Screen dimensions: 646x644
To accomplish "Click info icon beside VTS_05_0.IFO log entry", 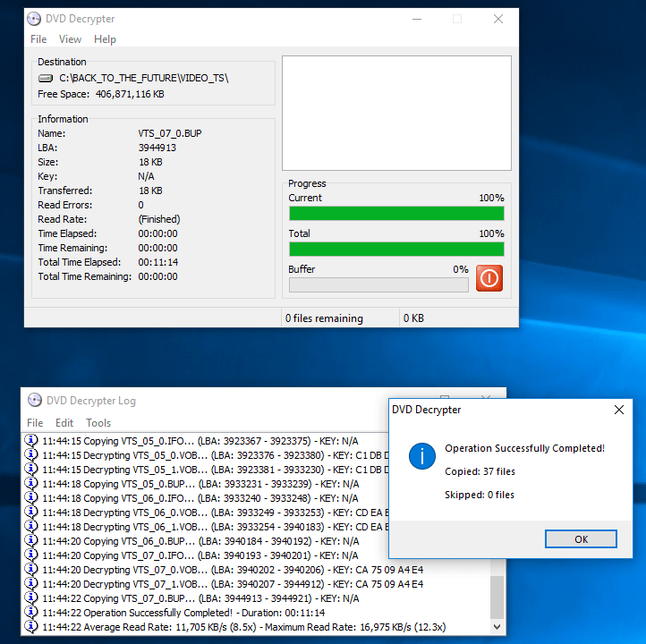I will click(x=31, y=441).
